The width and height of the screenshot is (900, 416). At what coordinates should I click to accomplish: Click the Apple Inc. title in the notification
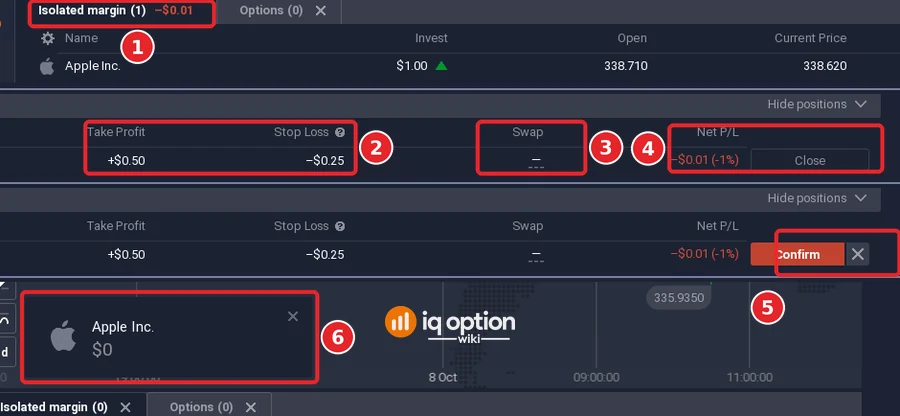123,327
